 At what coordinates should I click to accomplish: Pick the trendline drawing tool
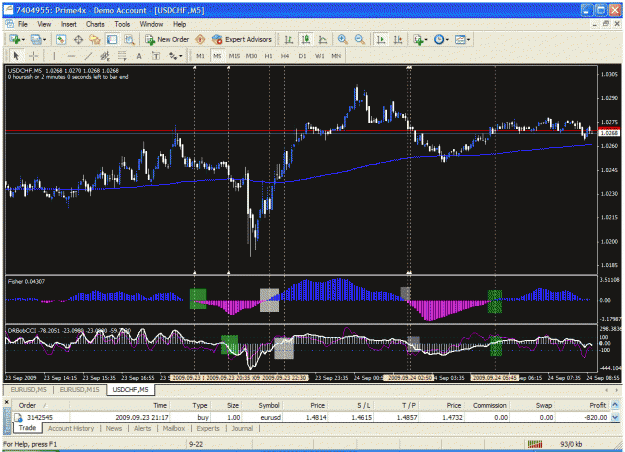pyautogui.click(x=88, y=56)
